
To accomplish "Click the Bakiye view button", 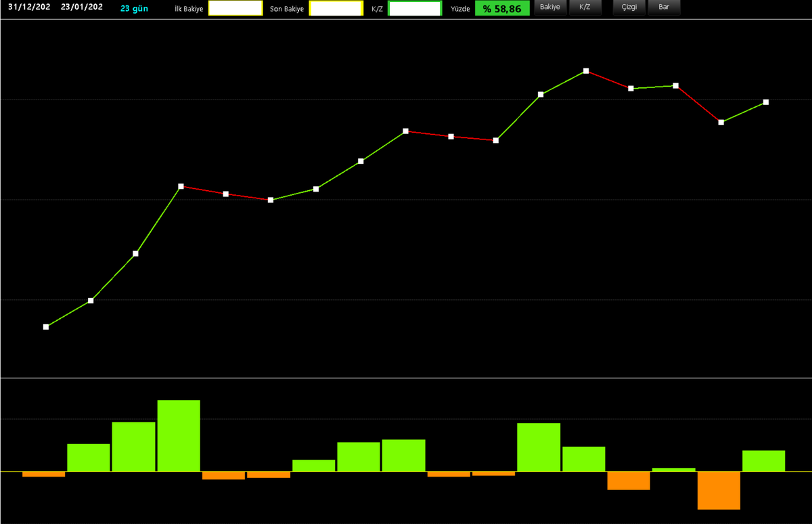I will pyautogui.click(x=550, y=7).
